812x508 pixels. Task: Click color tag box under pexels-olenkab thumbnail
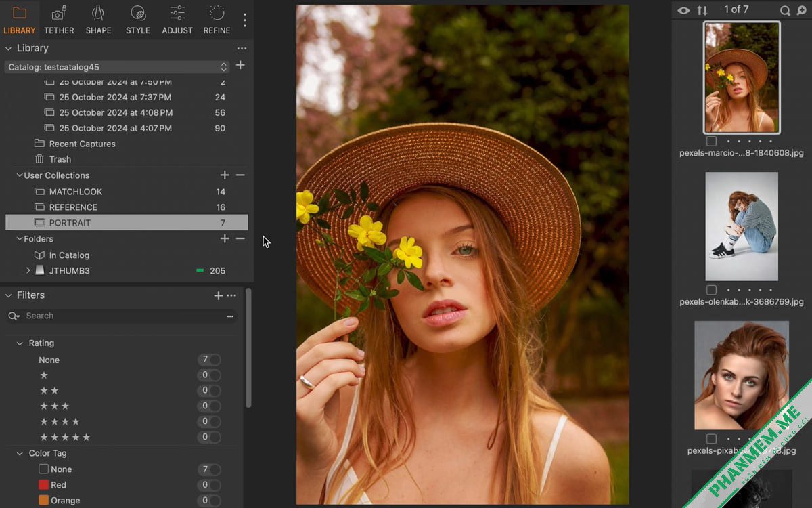(711, 290)
